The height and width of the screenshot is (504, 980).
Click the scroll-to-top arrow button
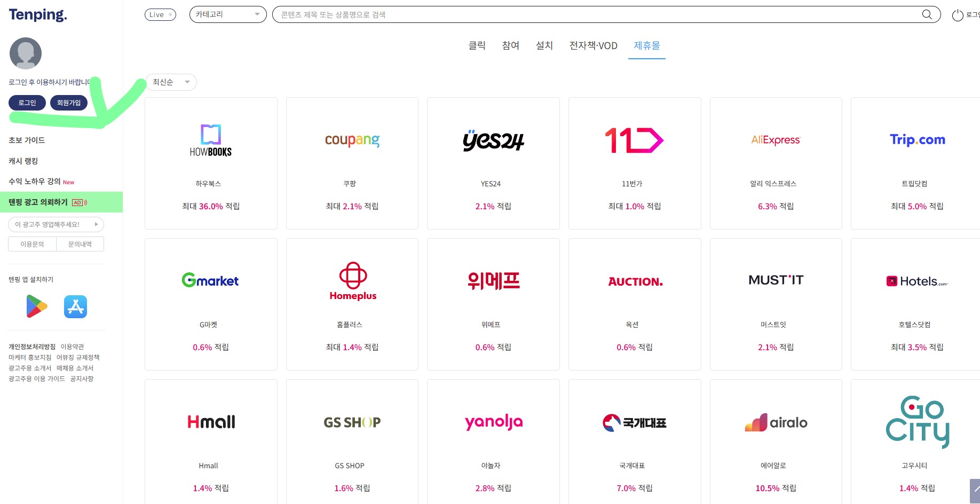tap(975, 490)
